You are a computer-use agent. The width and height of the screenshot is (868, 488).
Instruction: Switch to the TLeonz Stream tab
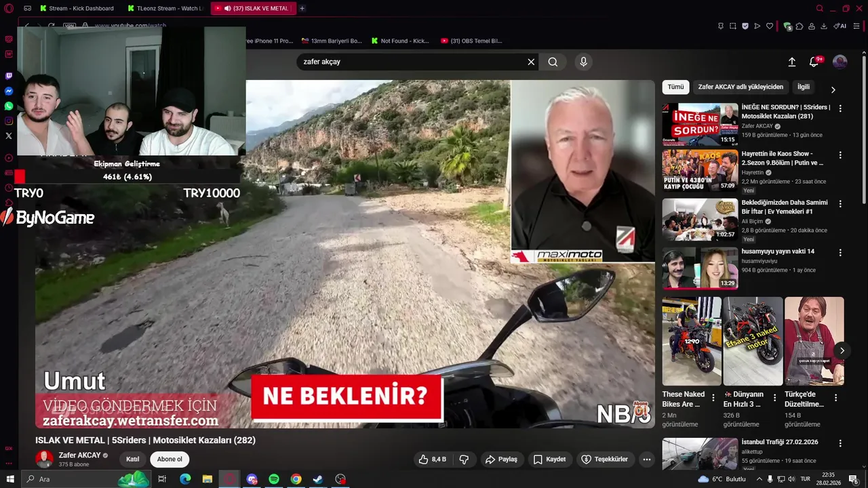[165, 8]
